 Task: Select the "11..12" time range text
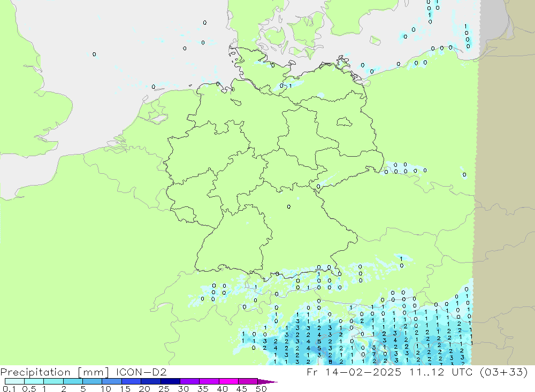pos(427,372)
